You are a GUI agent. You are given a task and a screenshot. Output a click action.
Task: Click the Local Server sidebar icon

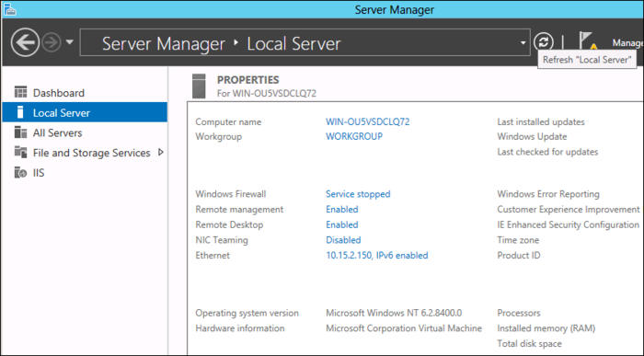(x=20, y=112)
